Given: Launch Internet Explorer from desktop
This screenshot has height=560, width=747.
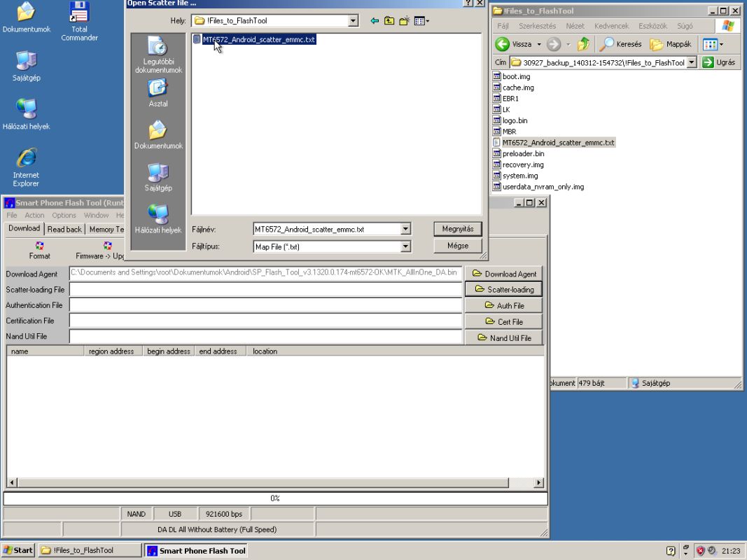Looking at the screenshot, I should pos(26,167).
